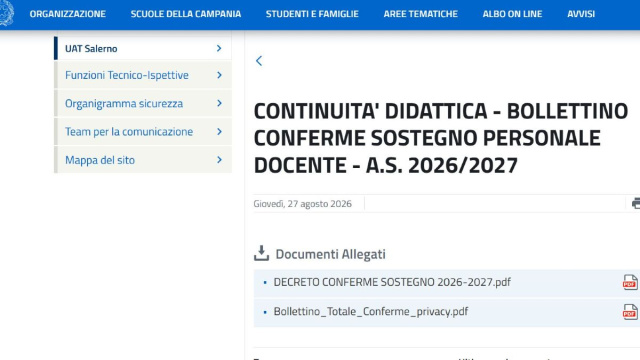Image resolution: width=640 pixels, height=360 pixels.
Task: Click the CONTINUITA' DIDATTICA page title
Action: pyautogui.click(x=441, y=138)
